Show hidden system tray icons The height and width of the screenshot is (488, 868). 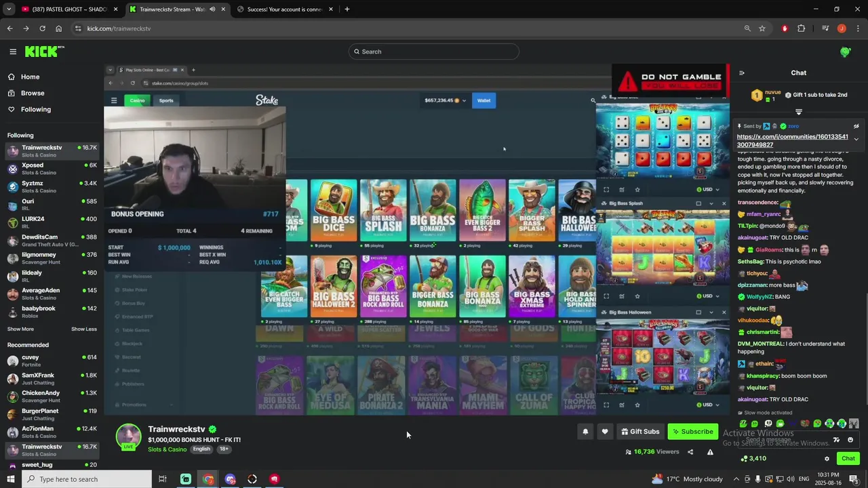click(x=736, y=479)
